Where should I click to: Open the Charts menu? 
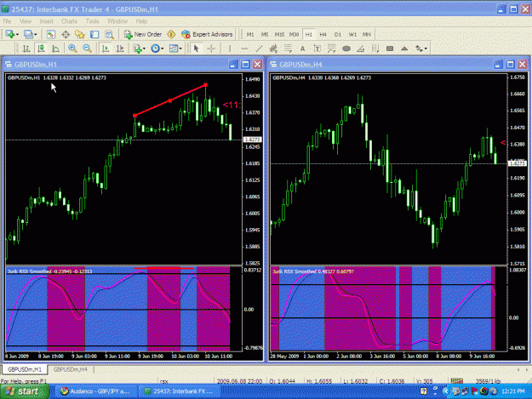pos(69,21)
